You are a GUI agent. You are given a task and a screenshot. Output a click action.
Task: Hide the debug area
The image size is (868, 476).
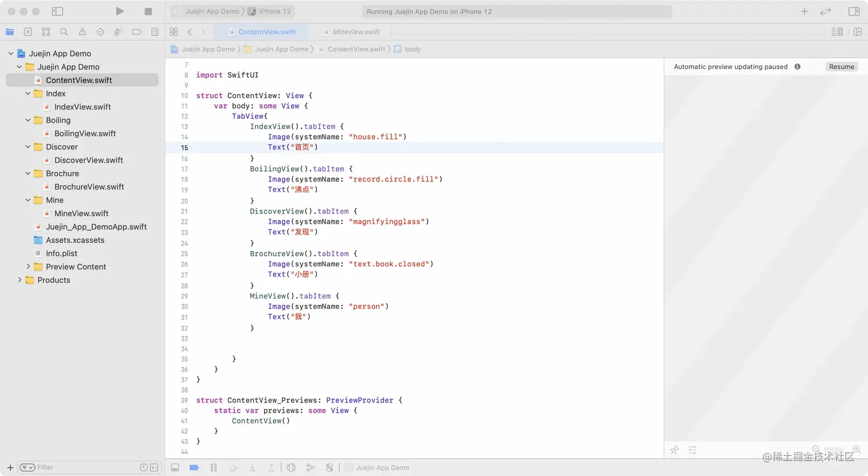click(x=175, y=467)
